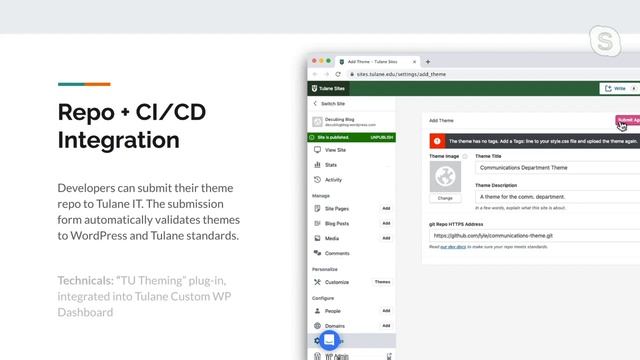Click the Domains globe icon
The width and height of the screenshot is (640, 360).
318,326
